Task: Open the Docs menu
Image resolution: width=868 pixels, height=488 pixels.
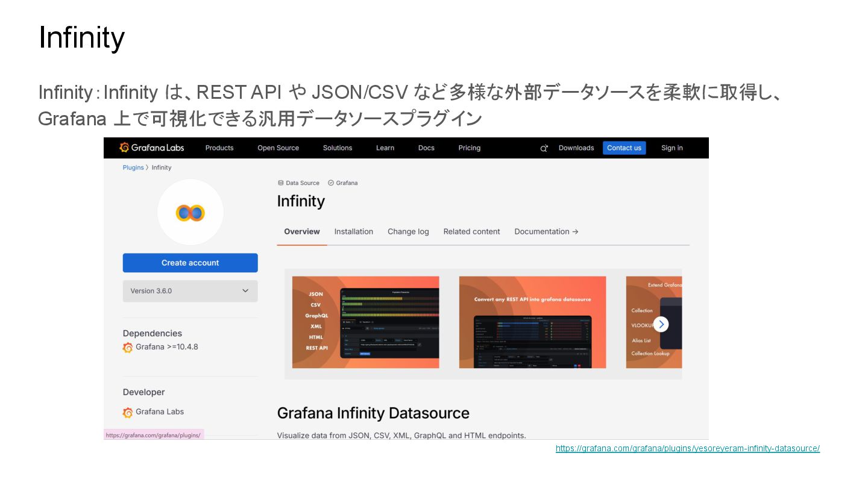Action: pyautogui.click(x=426, y=148)
